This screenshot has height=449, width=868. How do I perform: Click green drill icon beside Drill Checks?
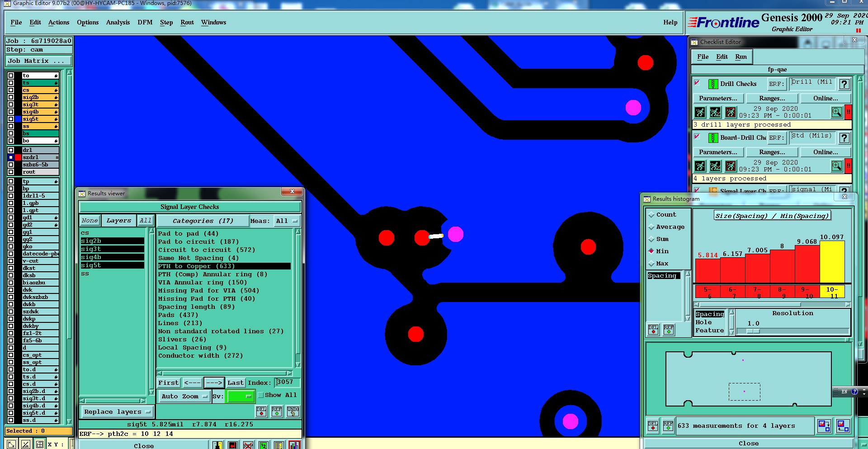(x=713, y=84)
